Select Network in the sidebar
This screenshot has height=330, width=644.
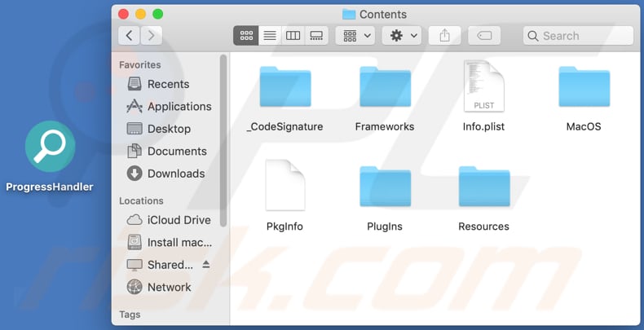(159, 288)
